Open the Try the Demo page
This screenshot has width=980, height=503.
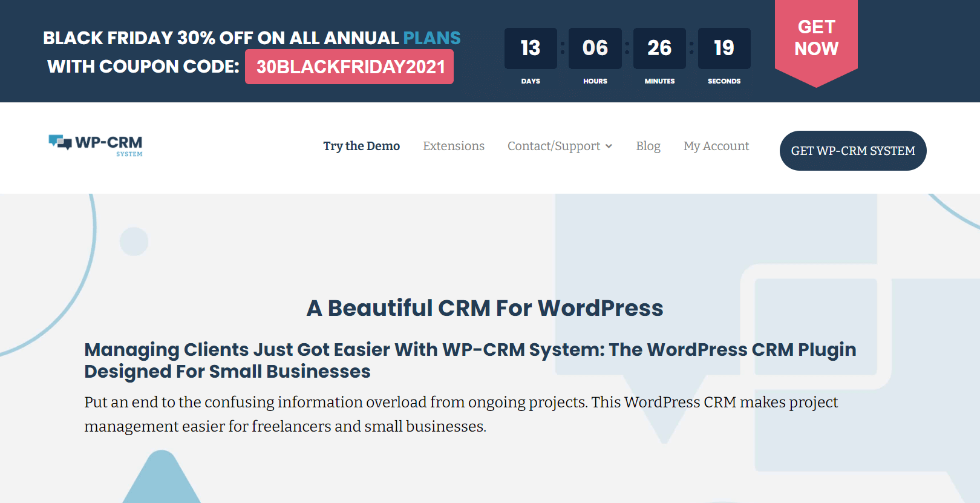pos(361,146)
